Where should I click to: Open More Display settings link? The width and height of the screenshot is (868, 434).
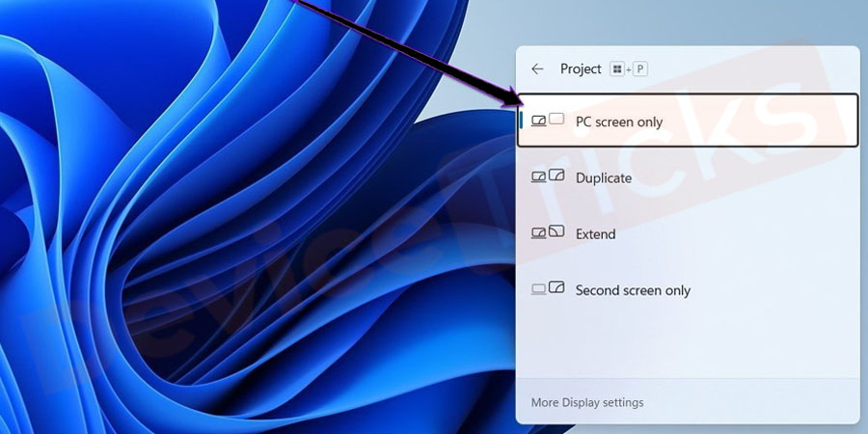(x=587, y=402)
